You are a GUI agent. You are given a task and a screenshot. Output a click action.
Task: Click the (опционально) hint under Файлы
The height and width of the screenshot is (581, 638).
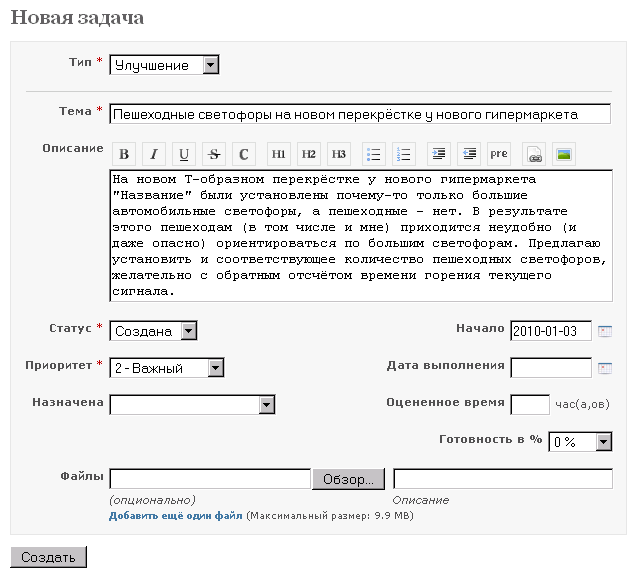click(x=152, y=500)
